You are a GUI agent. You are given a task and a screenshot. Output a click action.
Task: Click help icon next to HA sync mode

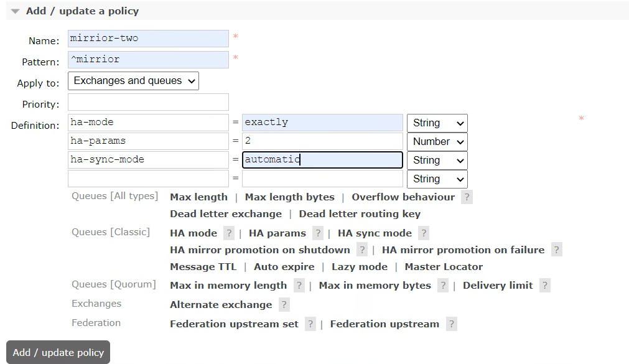pos(424,233)
